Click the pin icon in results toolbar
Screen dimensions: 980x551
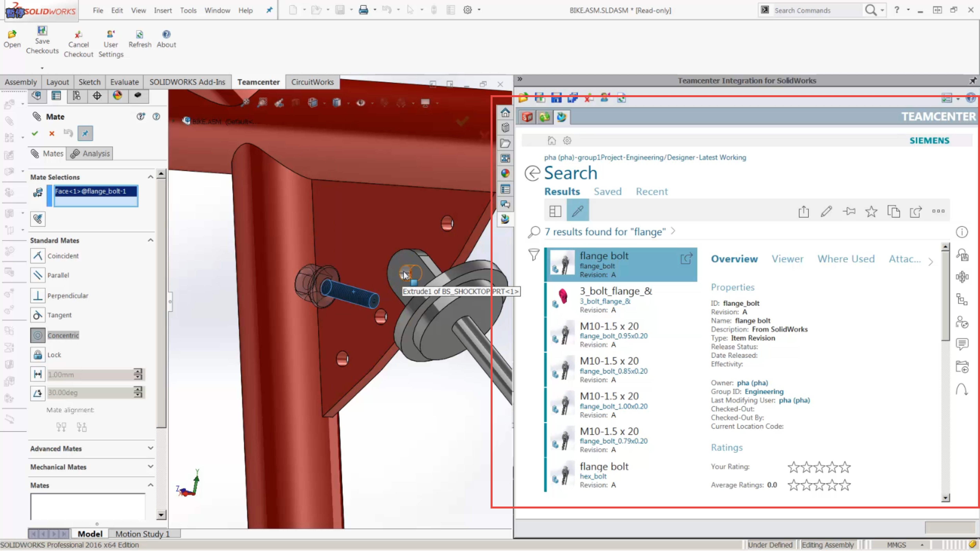pos(849,211)
